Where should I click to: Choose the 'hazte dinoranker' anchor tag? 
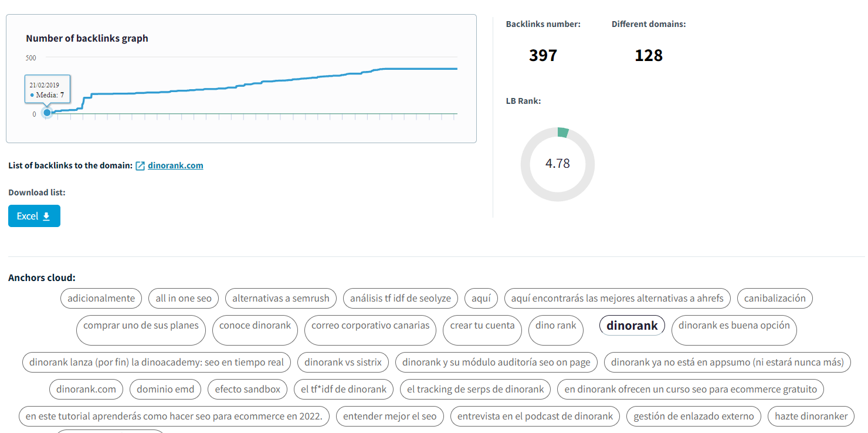coord(811,416)
